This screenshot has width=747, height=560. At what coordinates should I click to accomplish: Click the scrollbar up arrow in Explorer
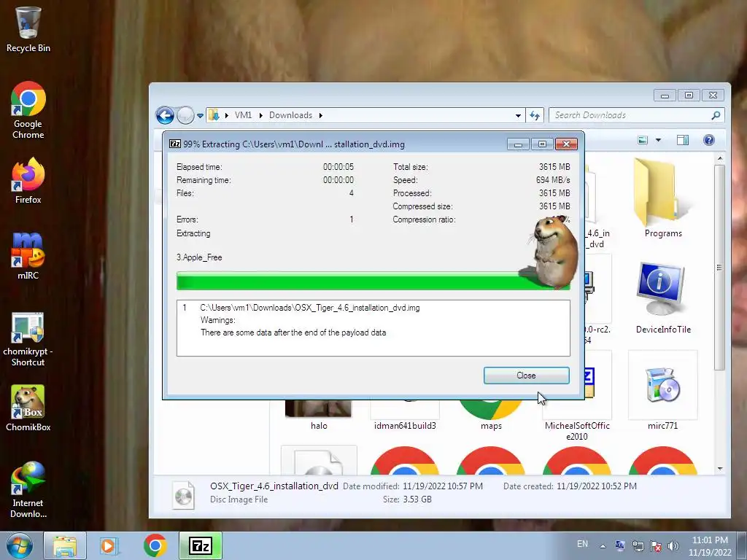point(719,158)
